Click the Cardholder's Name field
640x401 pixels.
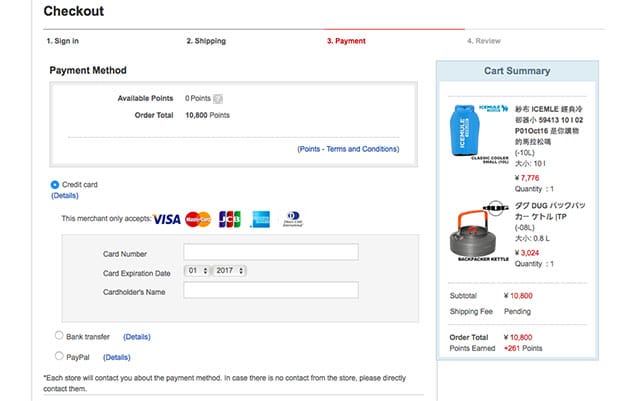(270, 291)
